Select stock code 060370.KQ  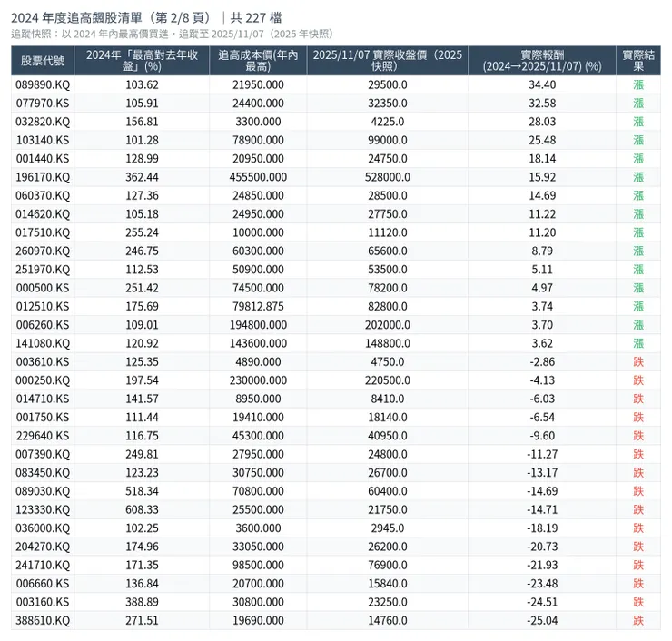[x=43, y=195]
